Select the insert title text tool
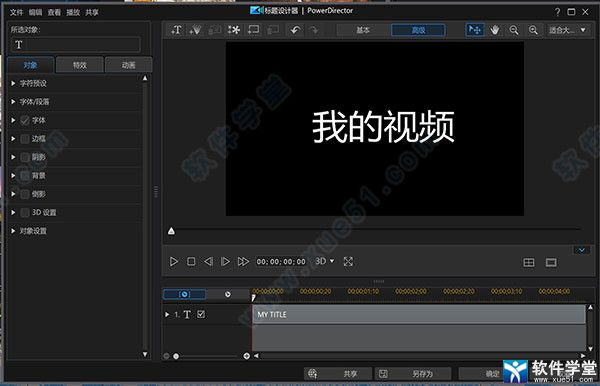600x386 pixels. point(176,30)
